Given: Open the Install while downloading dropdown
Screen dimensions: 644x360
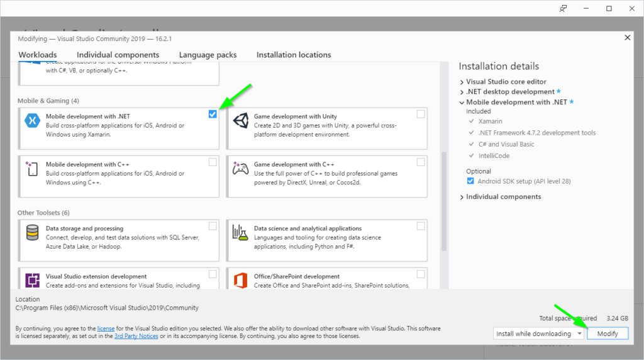Looking at the screenshot, I should point(538,334).
